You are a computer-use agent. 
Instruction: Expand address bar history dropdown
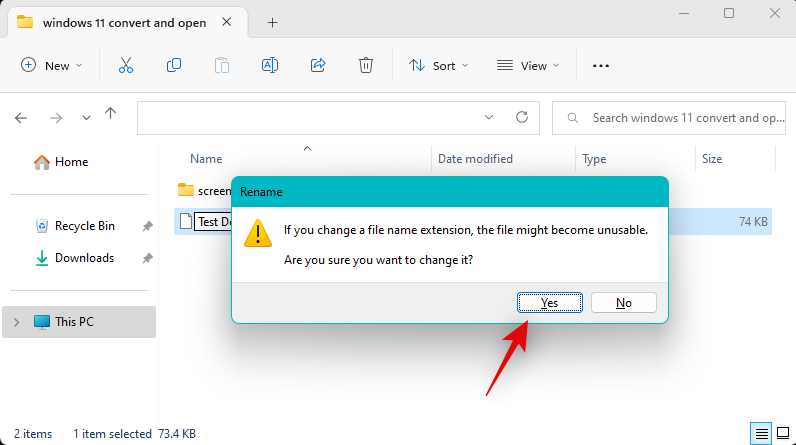pyautogui.click(x=489, y=118)
